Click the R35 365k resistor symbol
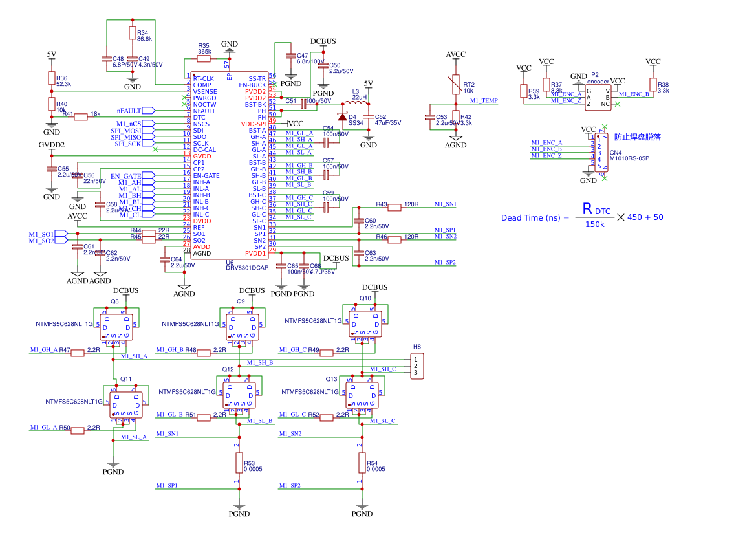Screen dimensions: 756x535 coord(204,59)
